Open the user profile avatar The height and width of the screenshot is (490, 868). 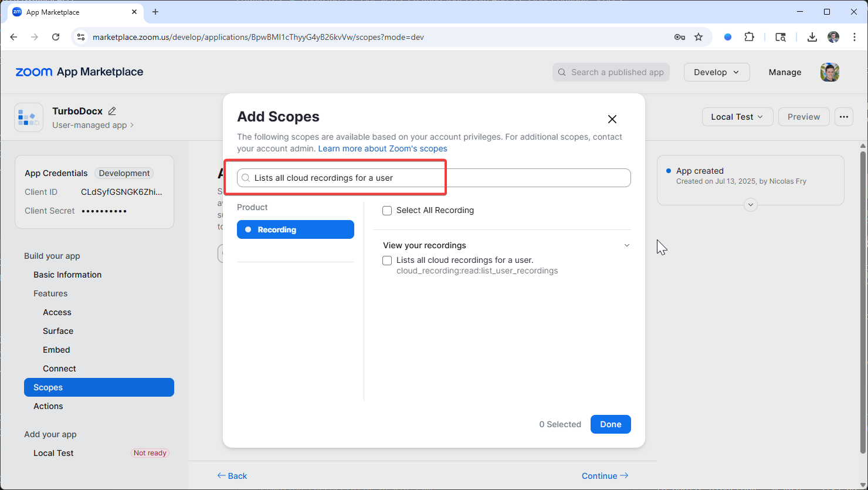(x=830, y=72)
